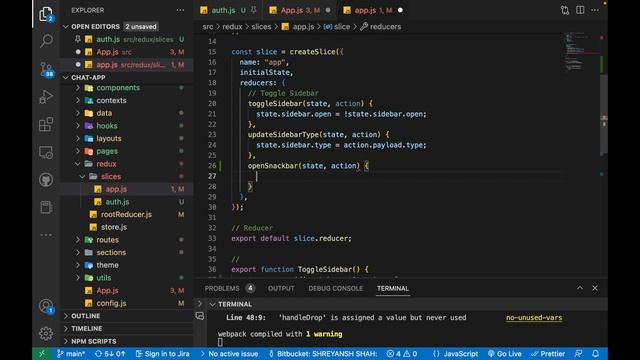Select app.js 1, M editor tab
Image resolution: width=640 pixels, height=360 pixels.
click(x=373, y=10)
